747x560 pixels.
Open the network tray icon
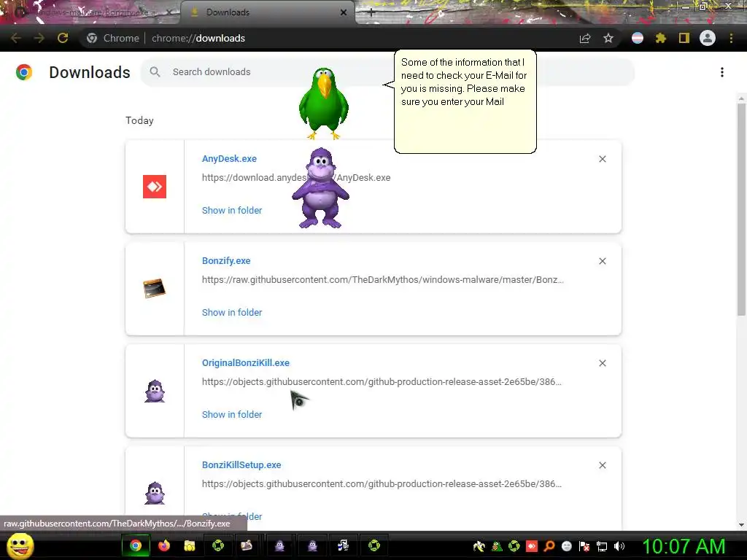coord(602,546)
